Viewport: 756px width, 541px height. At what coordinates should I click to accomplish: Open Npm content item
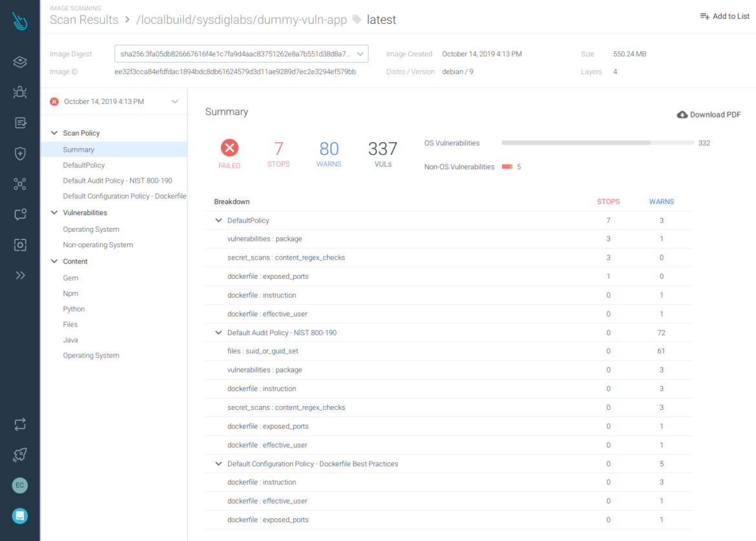click(70, 293)
